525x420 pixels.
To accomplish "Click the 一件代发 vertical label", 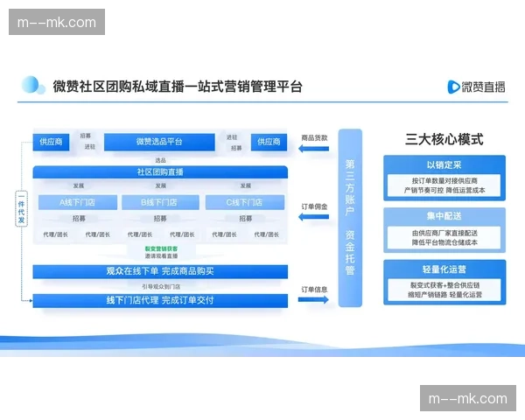I will coord(21,208).
